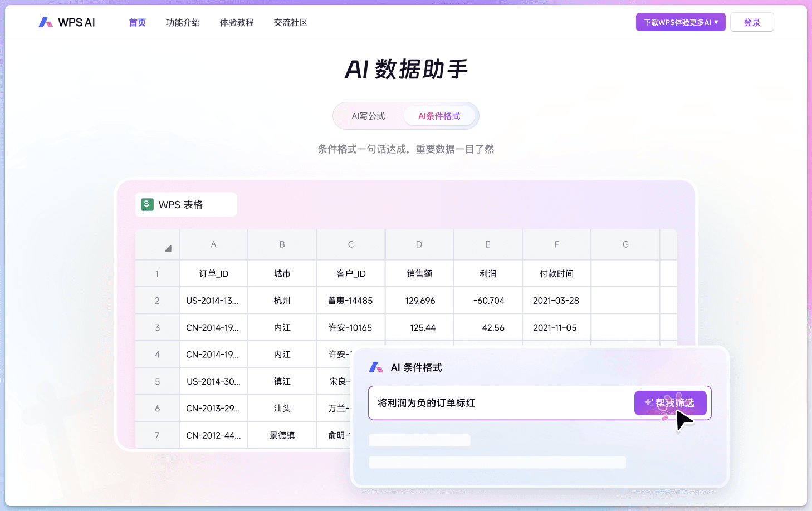The height and width of the screenshot is (511, 812).
Task: Click the 利润 header cell
Action: tap(488, 273)
